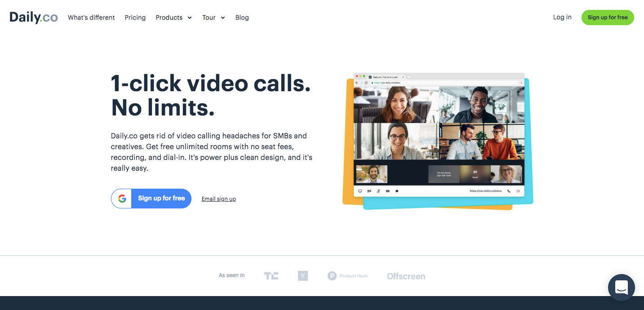Image resolution: width=644 pixels, height=310 pixels.
Task: Select the man with beanie and glasses video
Action: tap(396, 142)
